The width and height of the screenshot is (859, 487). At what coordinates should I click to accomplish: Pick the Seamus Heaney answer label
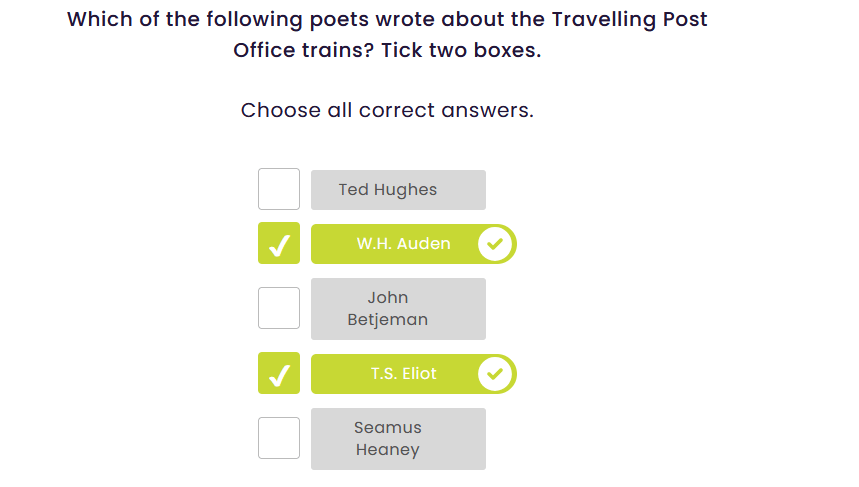pyautogui.click(x=398, y=439)
